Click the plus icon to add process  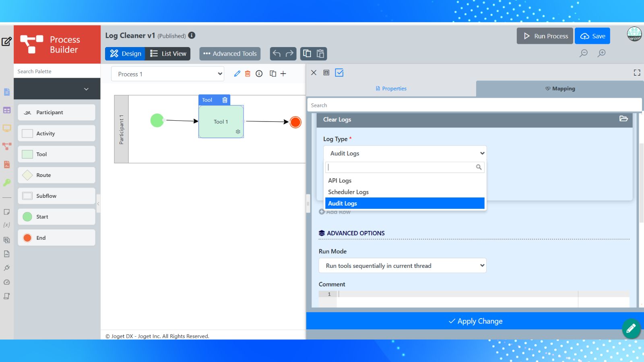point(283,74)
